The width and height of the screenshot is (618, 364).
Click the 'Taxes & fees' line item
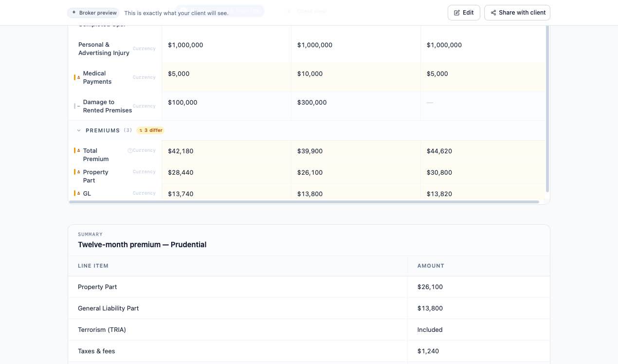[96, 351]
